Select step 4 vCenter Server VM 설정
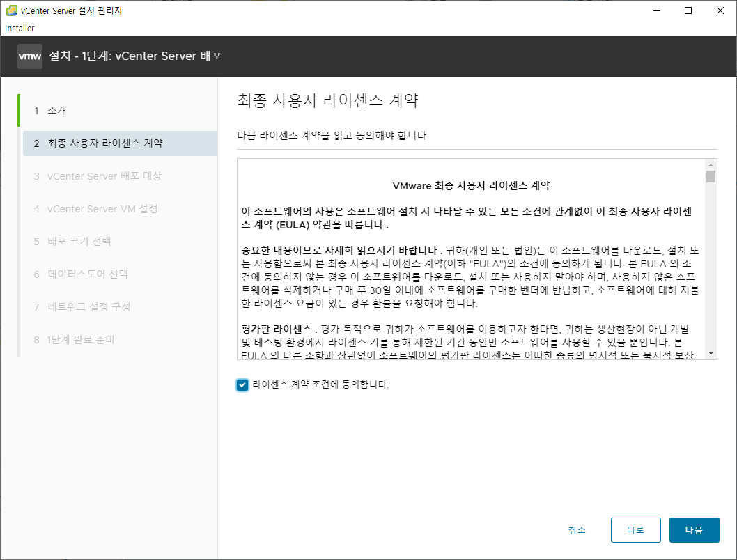 (x=96, y=208)
